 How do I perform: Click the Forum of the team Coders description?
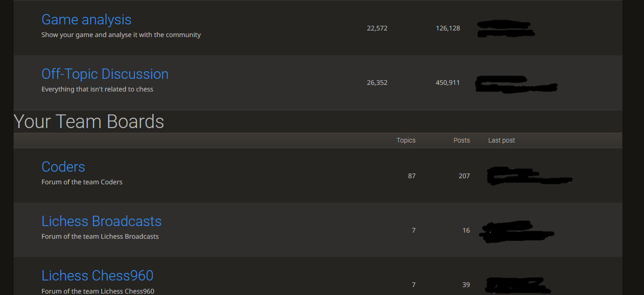click(x=81, y=182)
